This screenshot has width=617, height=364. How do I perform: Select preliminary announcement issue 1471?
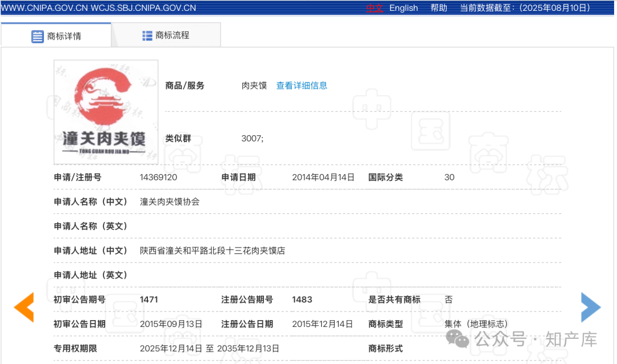pyautogui.click(x=149, y=300)
